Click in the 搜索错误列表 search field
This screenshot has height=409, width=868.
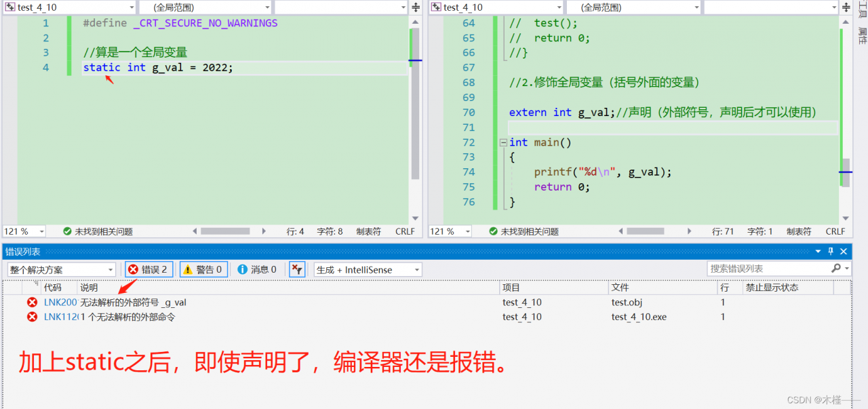tap(768, 269)
